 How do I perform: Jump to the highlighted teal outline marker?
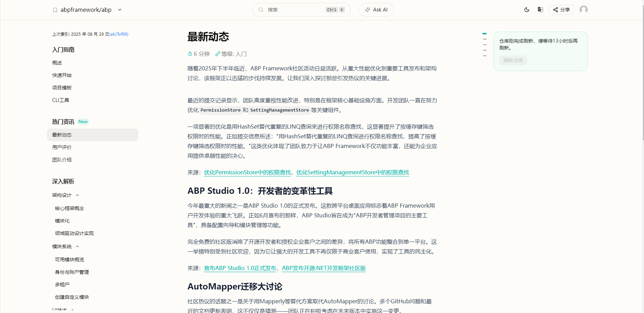coord(484,34)
